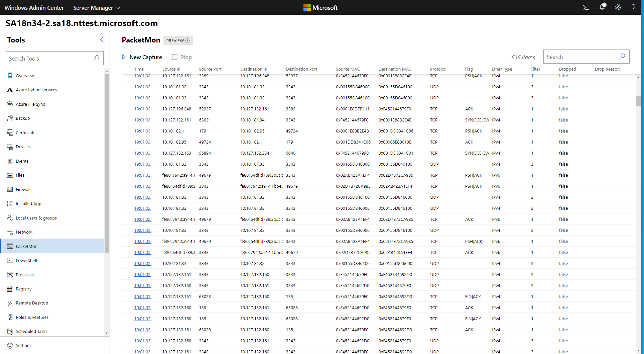Sort by the Dropped column header

pos(567,69)
